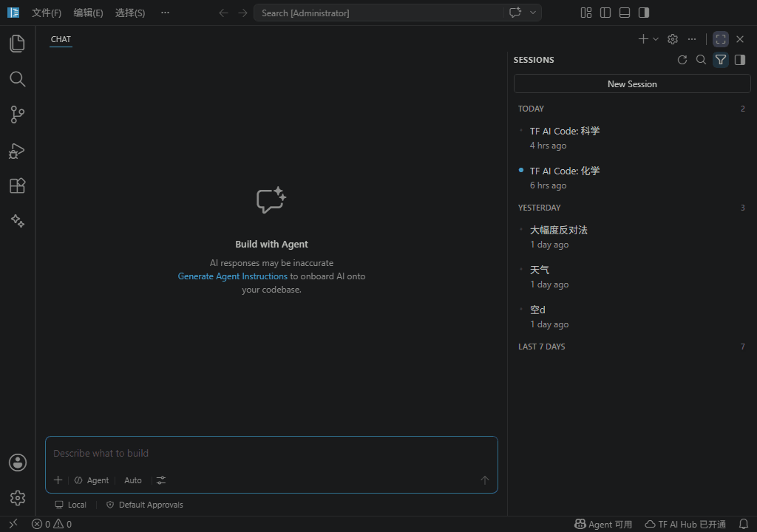The height and width of the screenshot is (532, 757).
Task: Toggle the sessions filter icon
Action: (x=721, y=60)
